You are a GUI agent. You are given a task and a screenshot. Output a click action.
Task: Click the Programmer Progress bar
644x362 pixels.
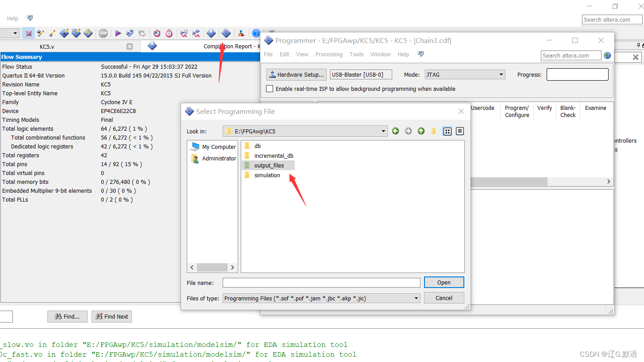click(x=578, y=74)
